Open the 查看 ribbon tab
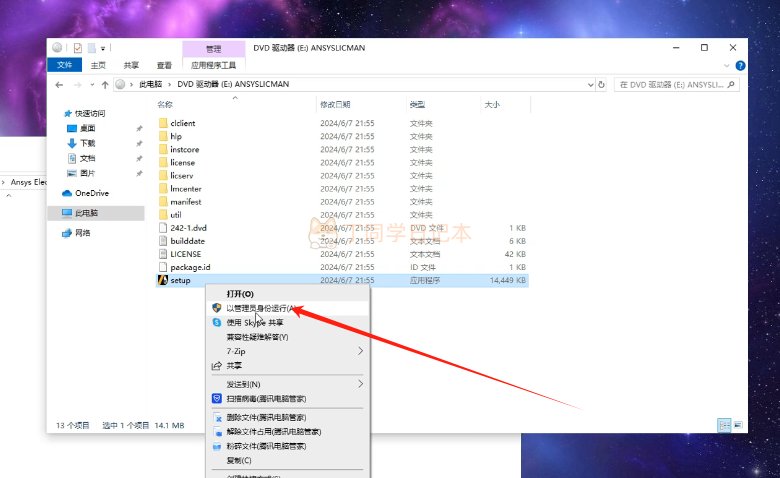Viewport: 780px width, 478px height. click(x=164, y=65)
